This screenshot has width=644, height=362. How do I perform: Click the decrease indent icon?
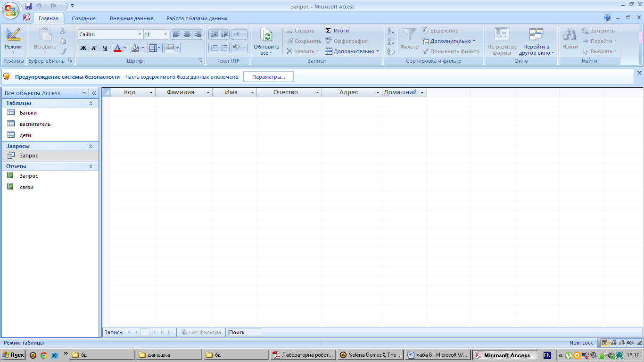pos(214,34)
